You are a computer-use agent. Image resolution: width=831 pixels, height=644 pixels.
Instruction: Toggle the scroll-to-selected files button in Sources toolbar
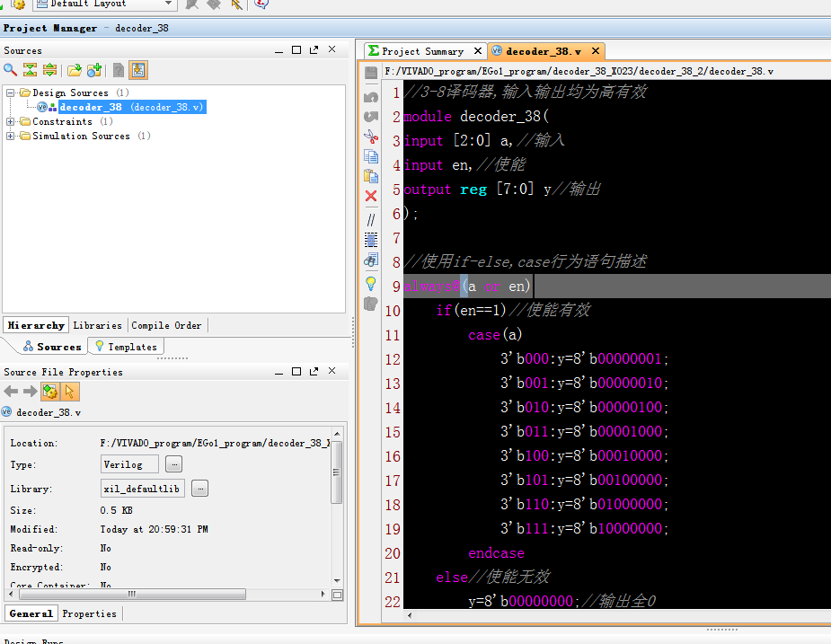pos(139,70)
